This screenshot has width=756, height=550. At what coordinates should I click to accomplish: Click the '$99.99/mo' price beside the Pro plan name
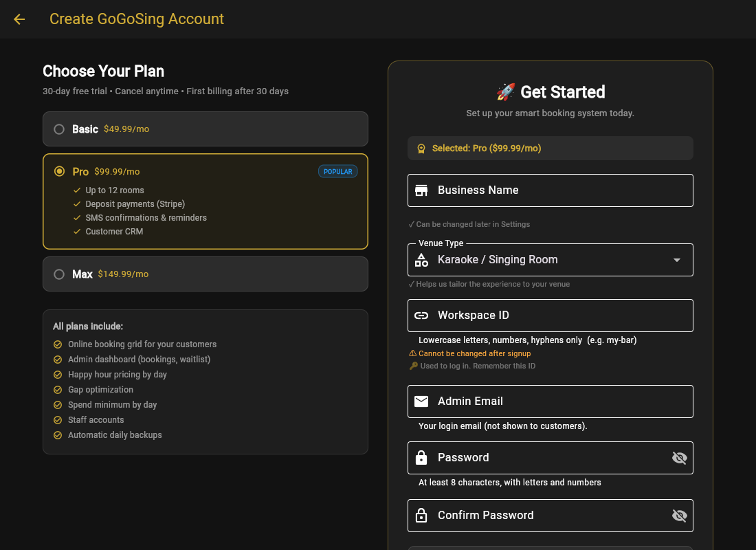(117, 172)
